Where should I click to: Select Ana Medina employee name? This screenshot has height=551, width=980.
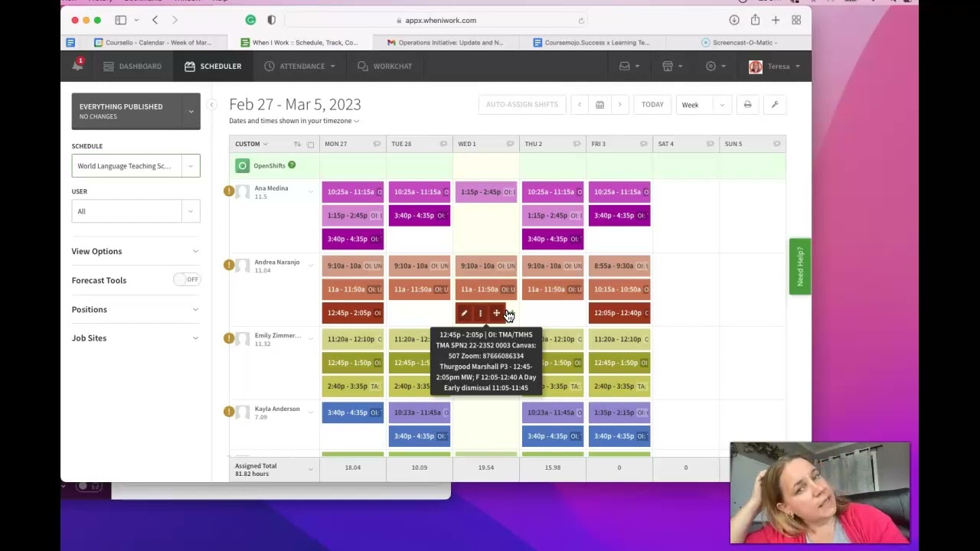tap(271, 188)
